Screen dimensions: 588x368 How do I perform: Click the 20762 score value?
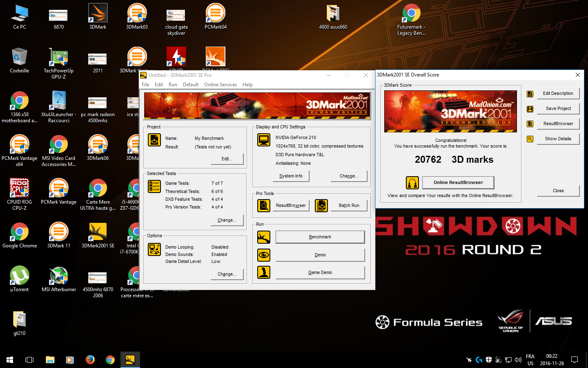coord(428,159)
